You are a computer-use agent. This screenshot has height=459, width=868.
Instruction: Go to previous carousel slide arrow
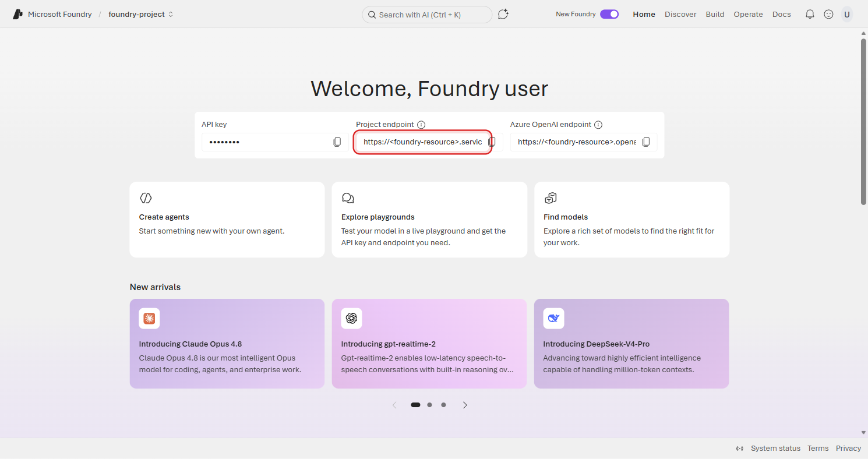394,405
